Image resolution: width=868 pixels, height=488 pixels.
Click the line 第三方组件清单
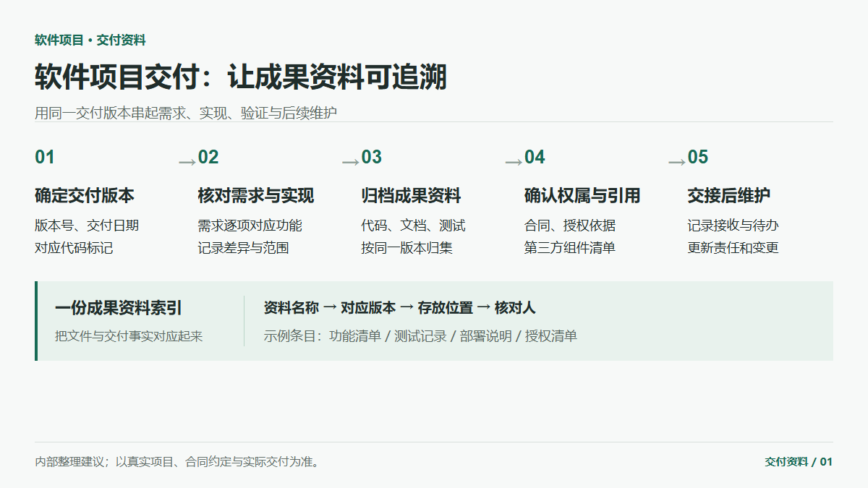570,248
